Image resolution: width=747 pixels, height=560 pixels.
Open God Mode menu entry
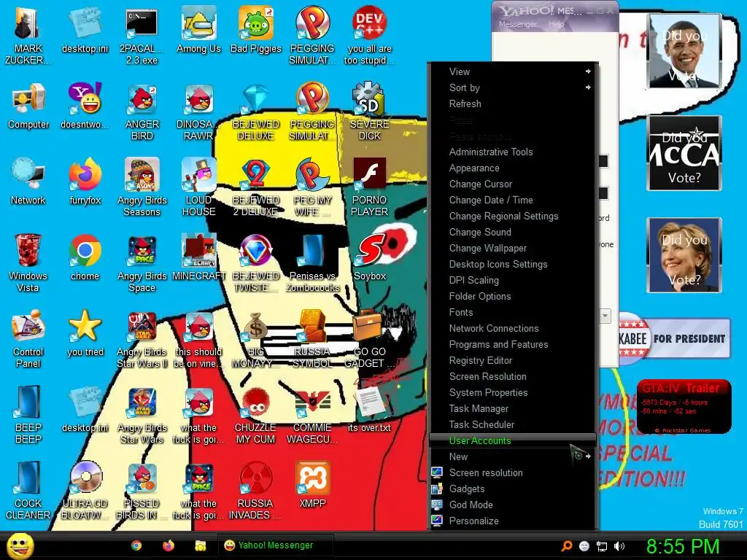513,505
